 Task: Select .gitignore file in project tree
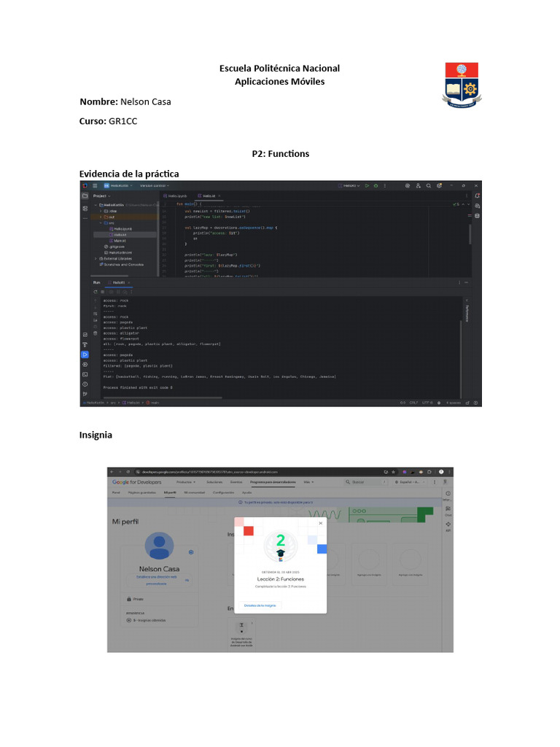pos(114,247)
